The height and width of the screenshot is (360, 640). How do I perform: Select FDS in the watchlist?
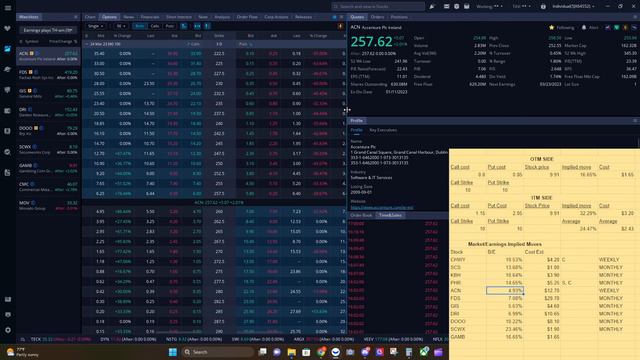[x=48, y=75]
